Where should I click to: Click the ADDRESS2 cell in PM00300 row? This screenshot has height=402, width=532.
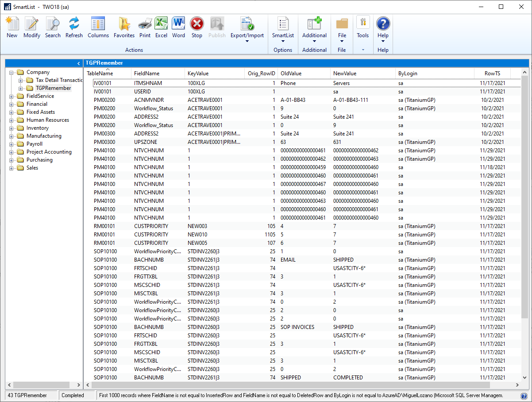pyautogui.click(x=146, y=134)
